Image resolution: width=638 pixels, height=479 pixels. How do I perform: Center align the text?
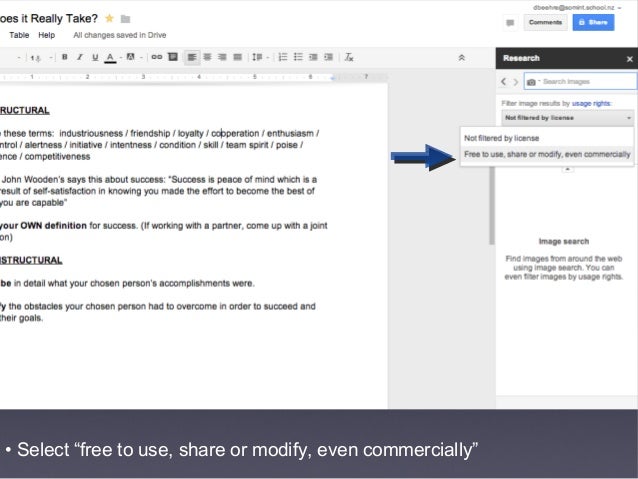coord(207,57)
